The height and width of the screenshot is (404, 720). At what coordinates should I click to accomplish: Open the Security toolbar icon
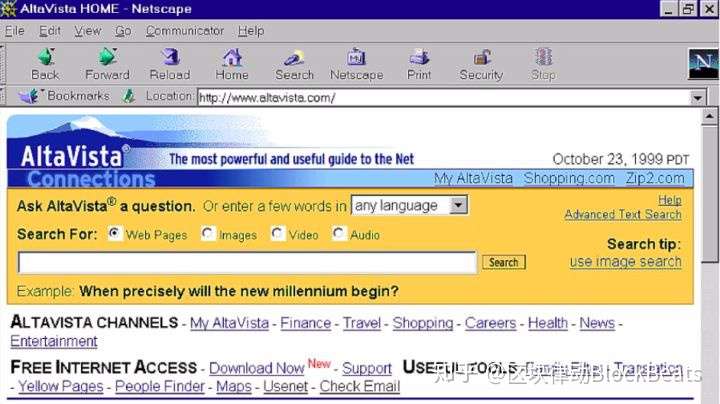click(481, 57)
